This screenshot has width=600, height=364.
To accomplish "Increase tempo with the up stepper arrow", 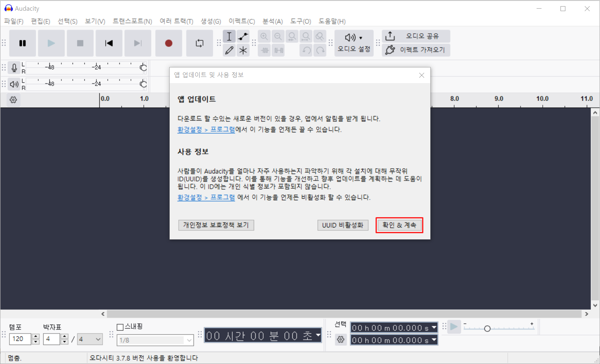I will (35, 336).
